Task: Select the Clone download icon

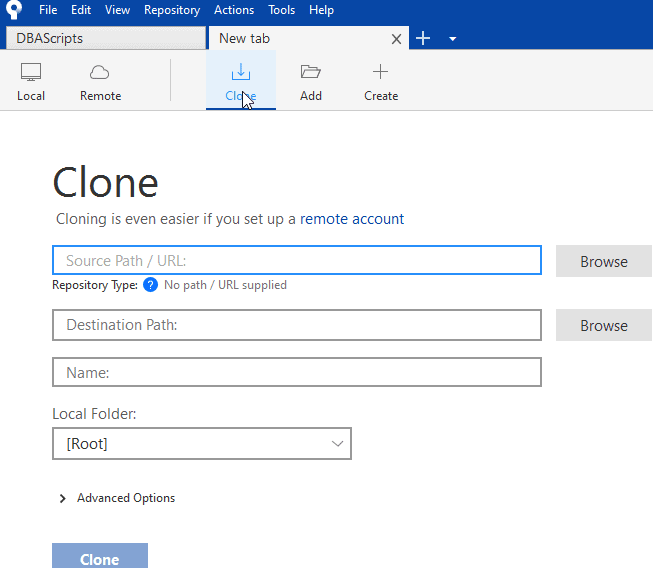Action: pos(240,73)
